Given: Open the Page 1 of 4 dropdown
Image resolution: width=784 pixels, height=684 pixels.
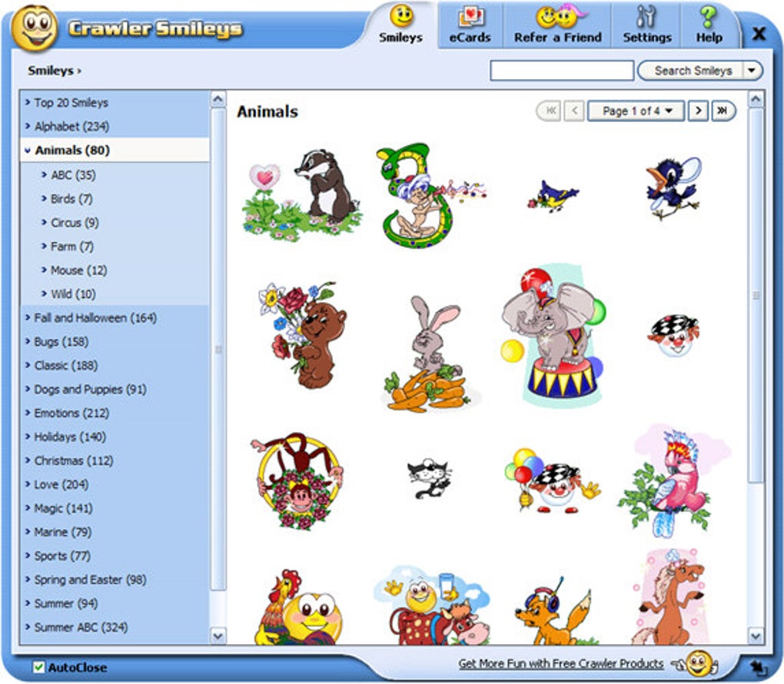Looking at the screenshot, I should [635, 110].
